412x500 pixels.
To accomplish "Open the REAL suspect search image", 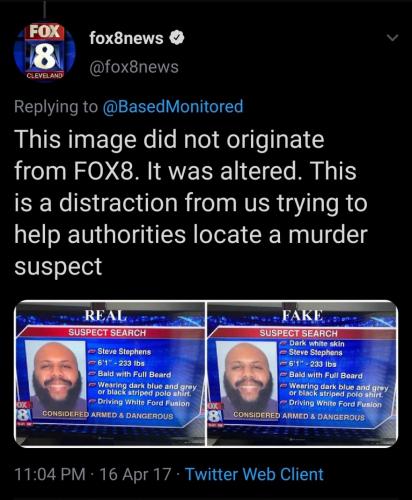I will [110, 373].
